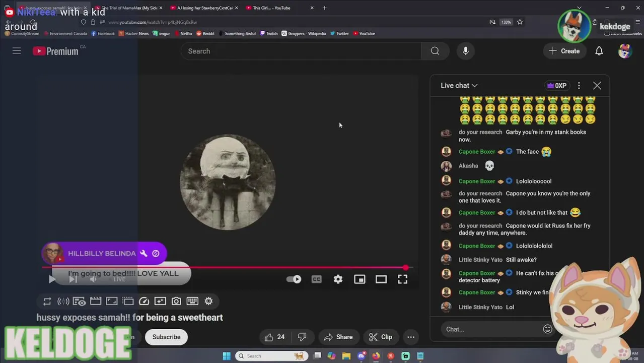Click the 133% zoom level indicator

coord(506,22)
